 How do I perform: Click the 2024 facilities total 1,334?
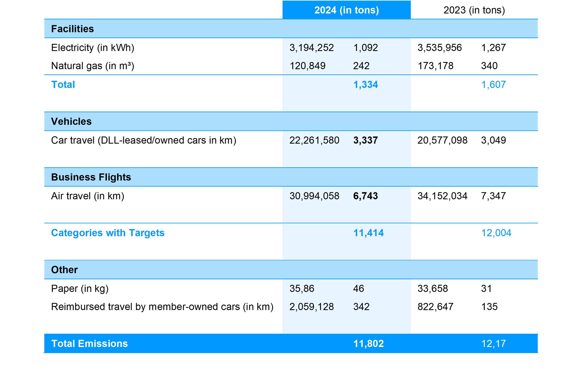click(365, 85)
